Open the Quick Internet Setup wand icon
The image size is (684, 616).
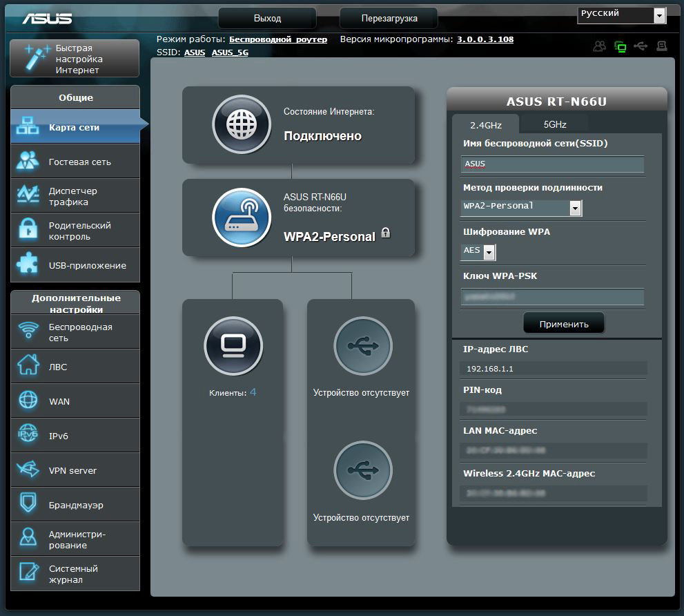pos(37,57)
